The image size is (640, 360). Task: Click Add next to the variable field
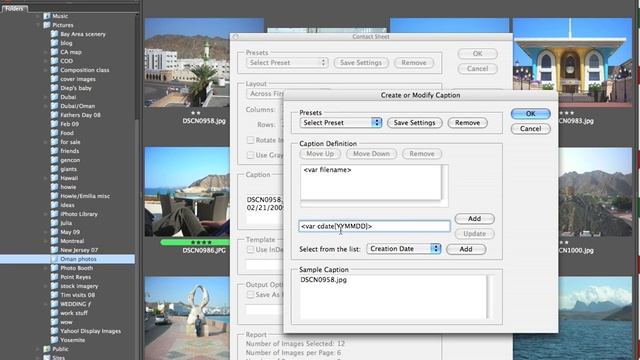click(x=474, y=219)
